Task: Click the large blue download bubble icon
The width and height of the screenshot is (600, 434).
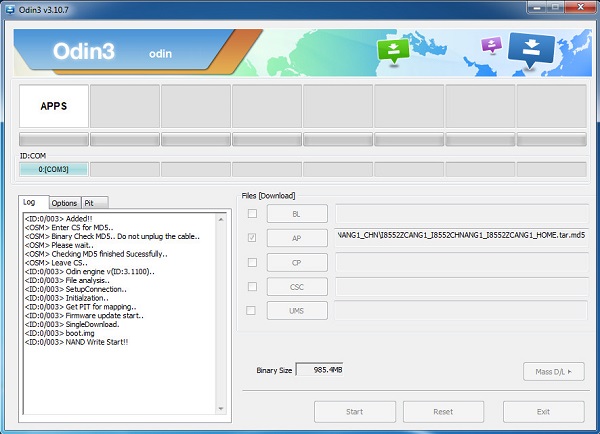Action: click(531, 50)
